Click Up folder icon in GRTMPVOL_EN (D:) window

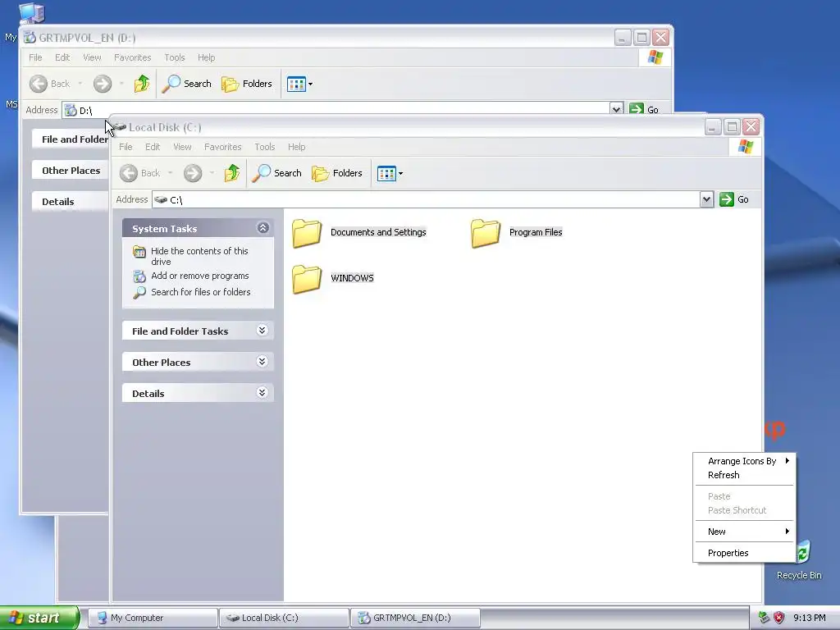(142, 83)
